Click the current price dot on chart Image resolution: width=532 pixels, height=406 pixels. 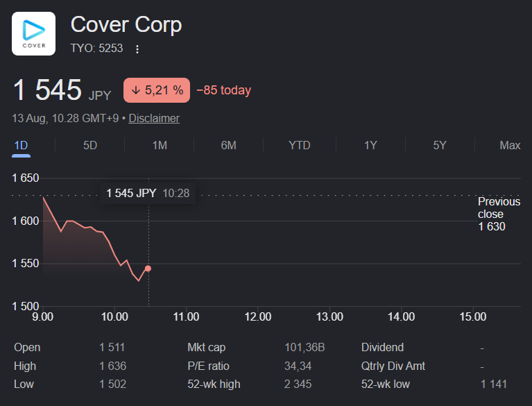[148, 269]
